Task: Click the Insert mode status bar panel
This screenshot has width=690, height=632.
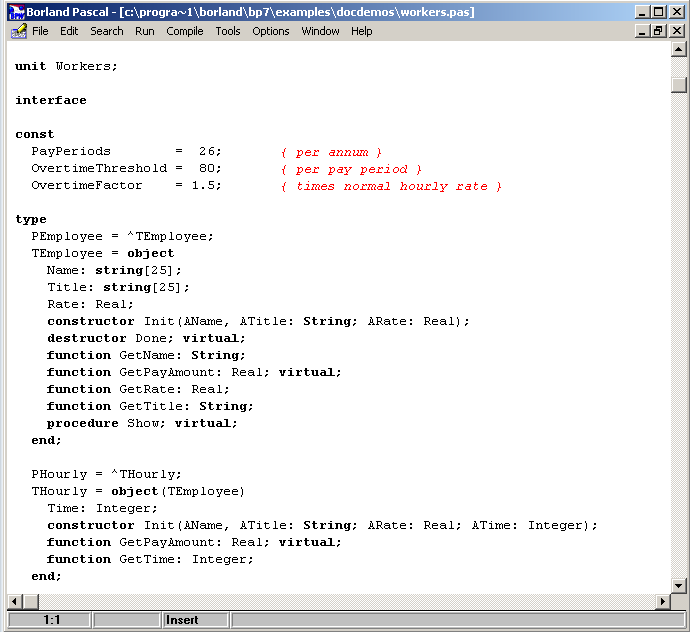Action: [196, 620]
